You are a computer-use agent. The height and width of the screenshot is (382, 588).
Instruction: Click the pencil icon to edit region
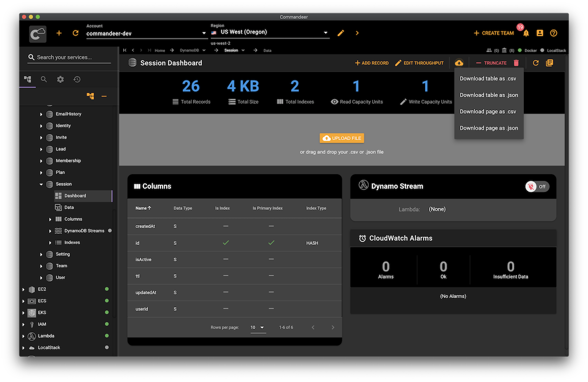point(341,33)
